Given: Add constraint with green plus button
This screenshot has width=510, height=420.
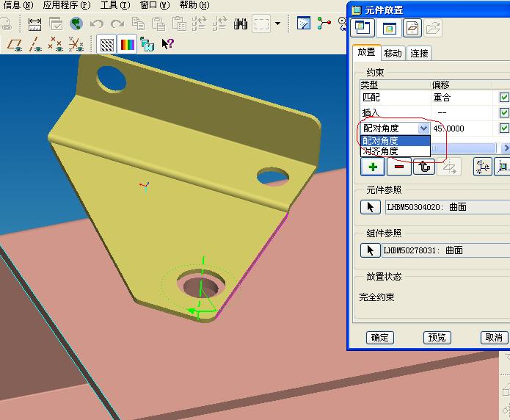Looking at the screenshot, I should [x=373, y=167].
